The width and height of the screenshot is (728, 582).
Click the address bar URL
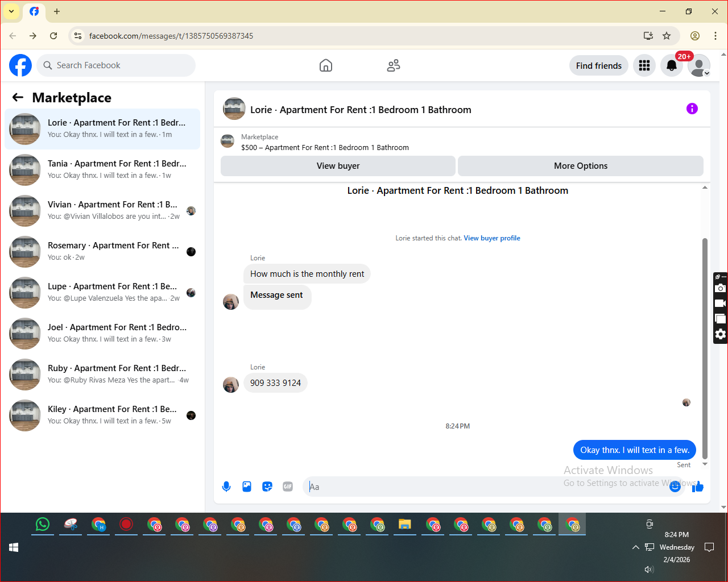pos(171,36)
